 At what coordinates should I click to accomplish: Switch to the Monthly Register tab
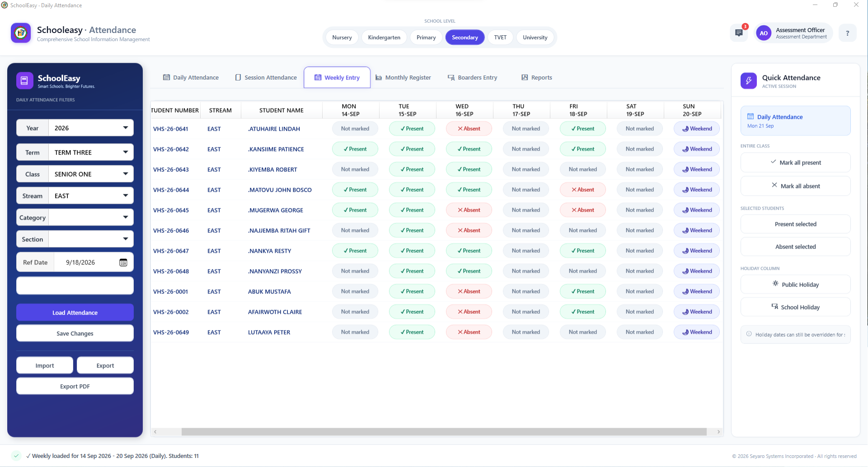coord(403,78)
